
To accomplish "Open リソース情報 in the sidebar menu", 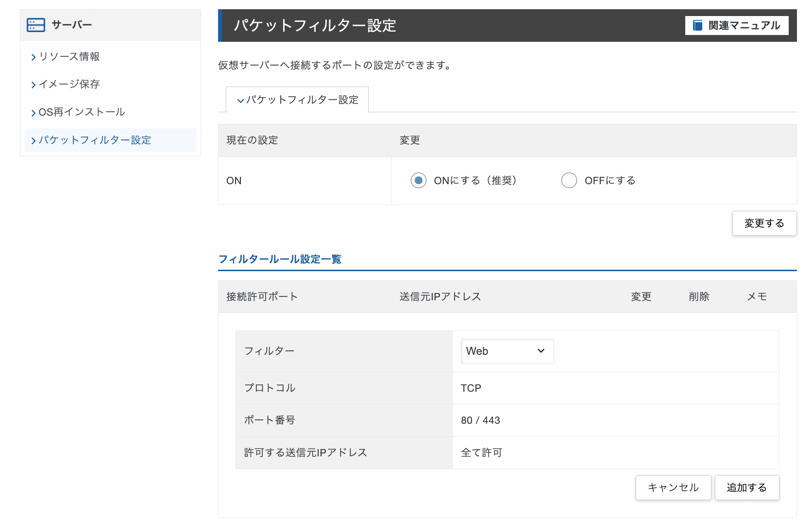I will coord(69,57).
